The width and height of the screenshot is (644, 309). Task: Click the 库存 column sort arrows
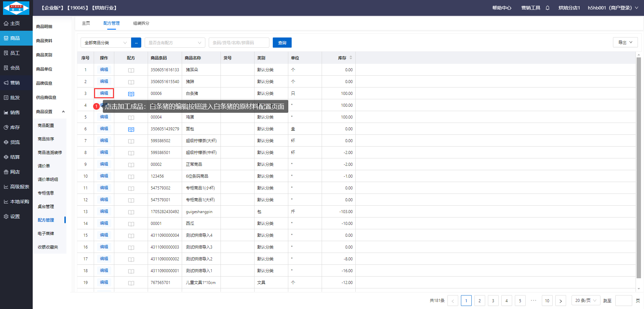(x=351, y=58)
